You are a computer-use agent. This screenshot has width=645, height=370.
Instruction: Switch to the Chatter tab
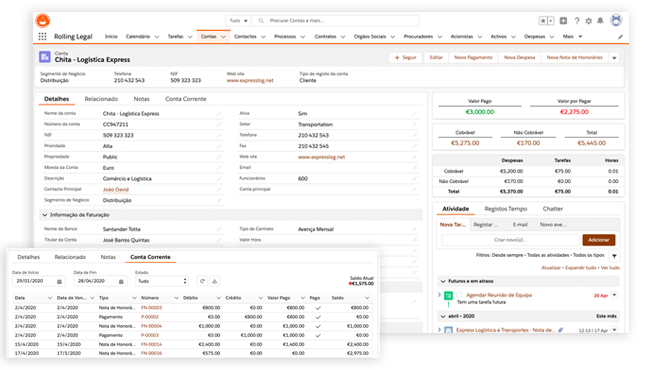click(552, 209)
